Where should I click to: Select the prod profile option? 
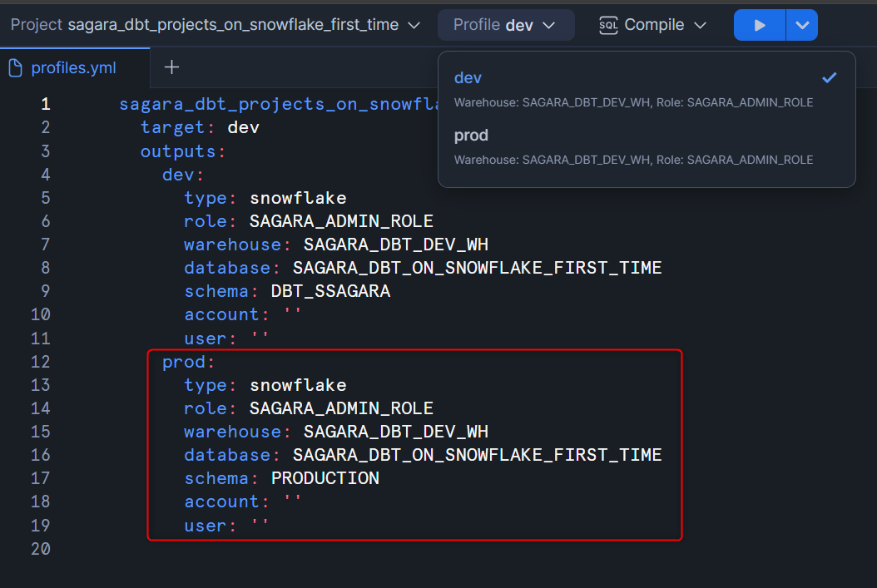[x=647, y=147]
